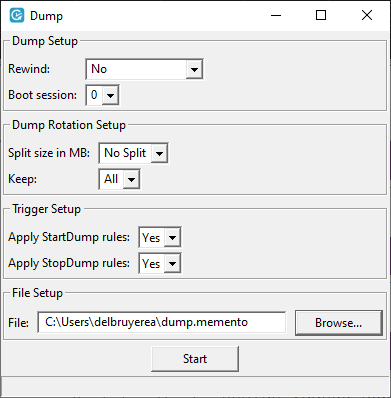Open the Rewind dropdown
Viewport: 391px width, 398px height.
(x=144, y=69)
